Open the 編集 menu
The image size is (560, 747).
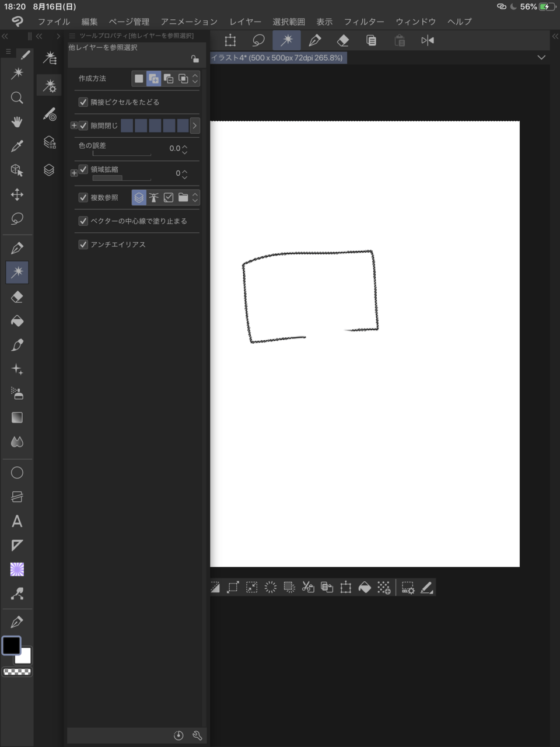[89, 22]
